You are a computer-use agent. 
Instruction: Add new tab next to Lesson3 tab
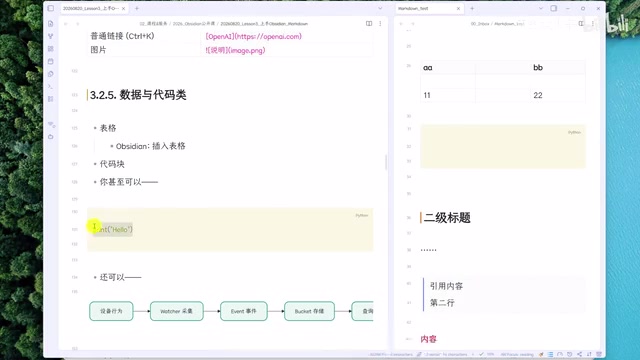coord(137,8)
